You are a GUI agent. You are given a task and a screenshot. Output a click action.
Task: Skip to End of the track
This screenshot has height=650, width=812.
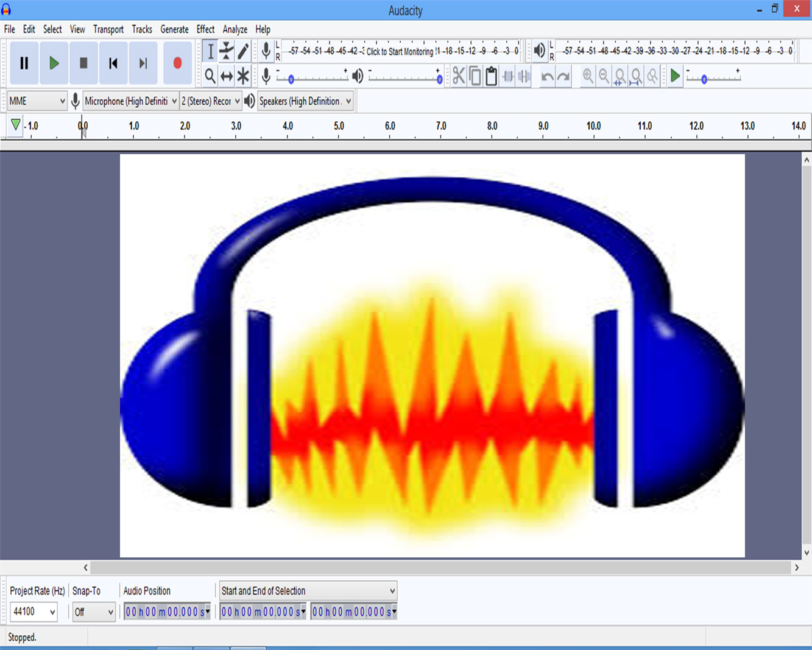(143, 63)
